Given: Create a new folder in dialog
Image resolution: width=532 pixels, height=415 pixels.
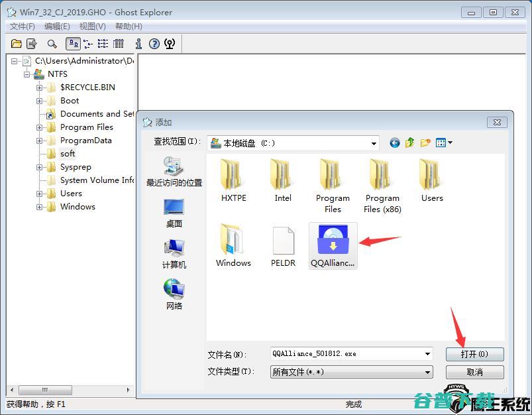Looking at the screenshot, I should [x=425, y=143].
